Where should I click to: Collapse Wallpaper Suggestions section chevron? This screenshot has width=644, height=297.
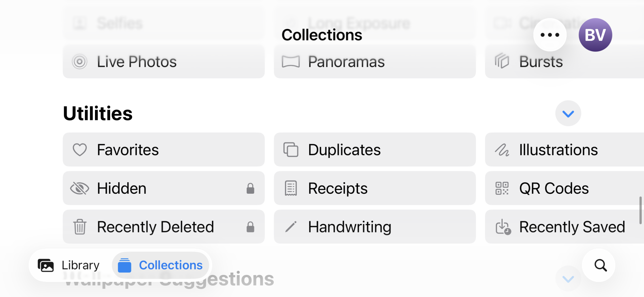[x=568, y=279]
